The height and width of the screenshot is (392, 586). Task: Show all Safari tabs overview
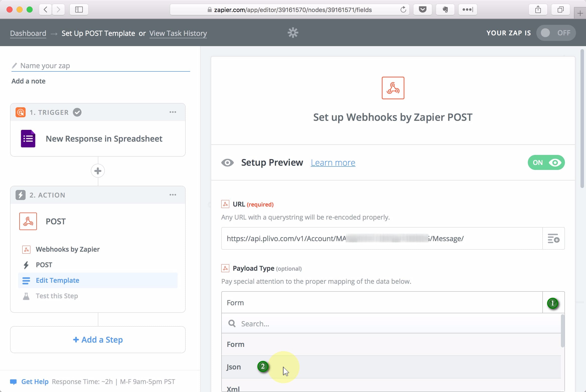[561, 10]
